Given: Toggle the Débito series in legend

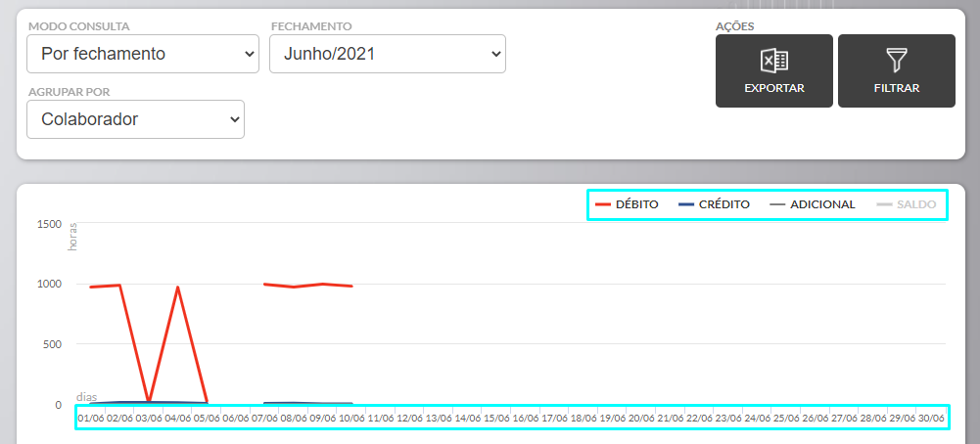Looking at the screenshot, I should pos(627,204).
